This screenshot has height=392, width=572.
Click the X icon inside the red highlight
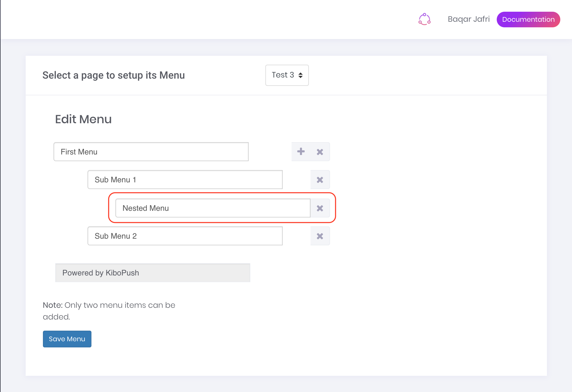320,208
